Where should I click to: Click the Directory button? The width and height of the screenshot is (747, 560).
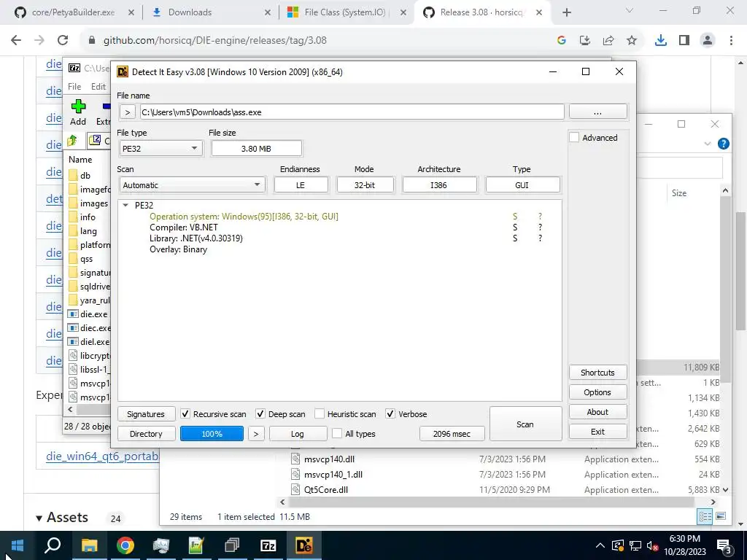[146, 434]
